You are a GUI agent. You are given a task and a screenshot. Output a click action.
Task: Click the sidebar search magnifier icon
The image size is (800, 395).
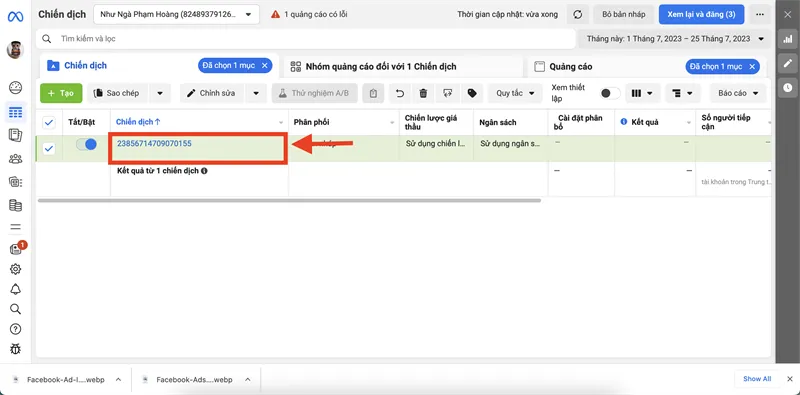pos(15,309)
